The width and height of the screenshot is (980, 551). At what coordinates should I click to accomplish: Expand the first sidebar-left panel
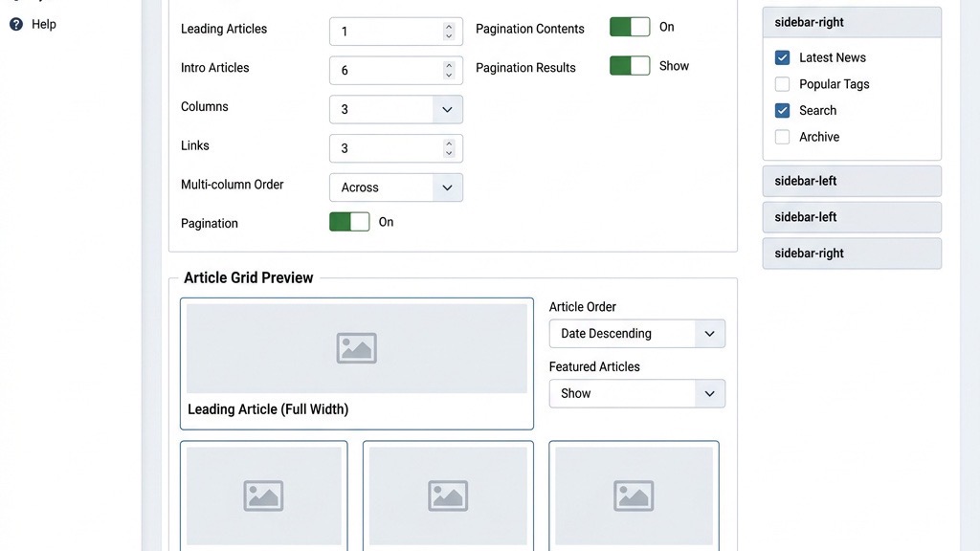click(851, 181)
